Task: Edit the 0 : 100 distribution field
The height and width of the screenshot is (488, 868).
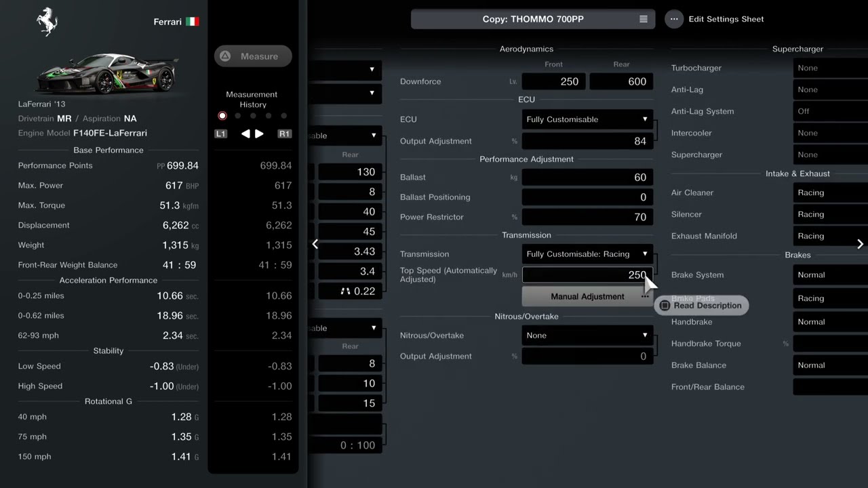Action: pos(344,445)
